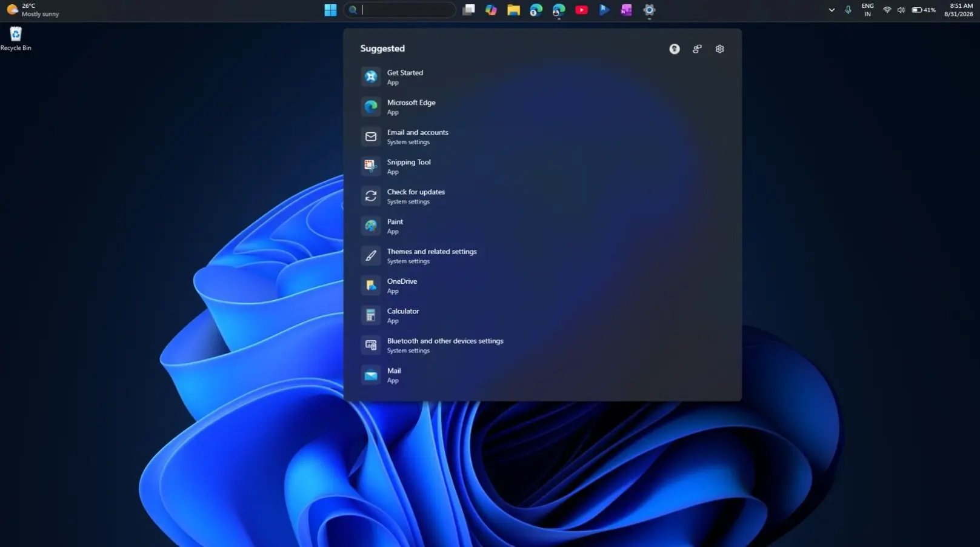Open Wi-Fi network quick settings
980x547 pixels.
(x=887, y=10)
